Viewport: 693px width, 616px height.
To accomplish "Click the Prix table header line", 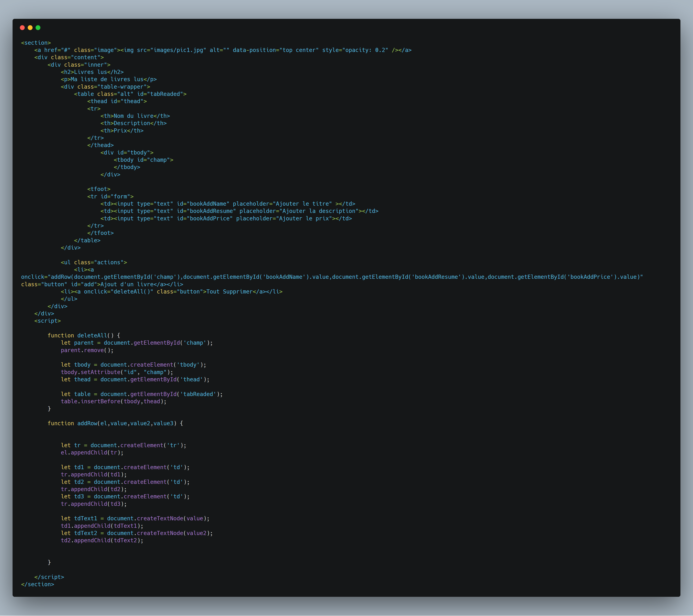I will (122, 130).
